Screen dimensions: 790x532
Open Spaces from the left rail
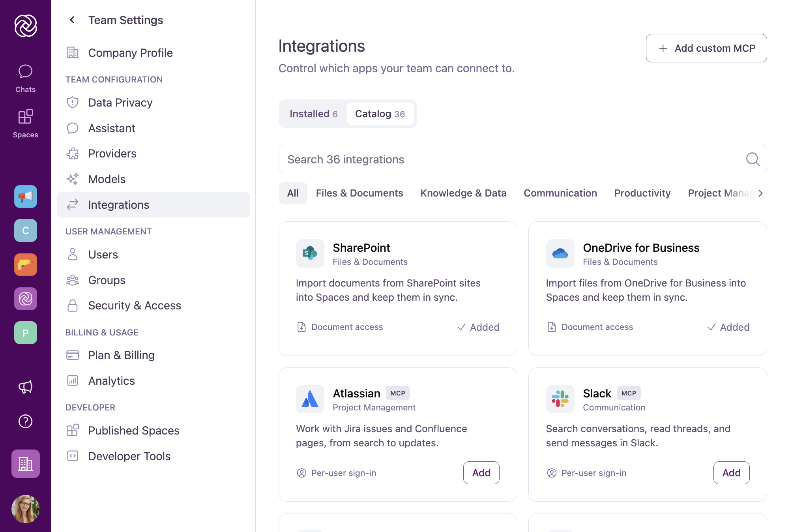26,124
